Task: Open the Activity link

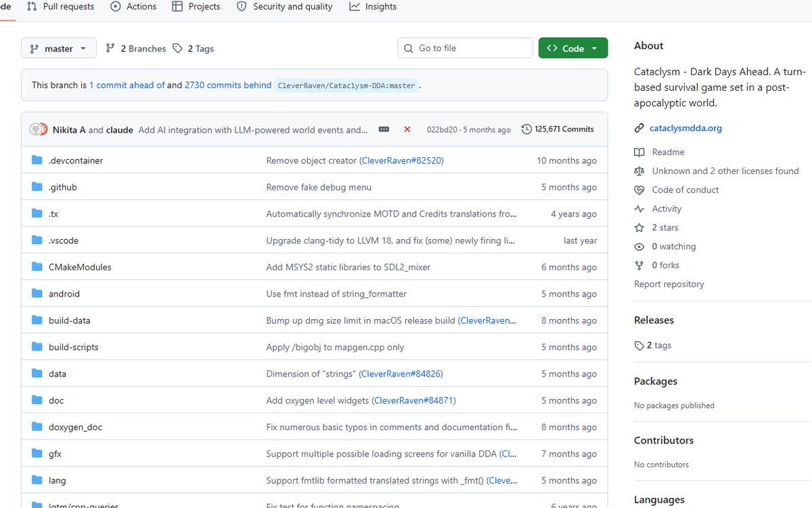Action: (667, 209)
